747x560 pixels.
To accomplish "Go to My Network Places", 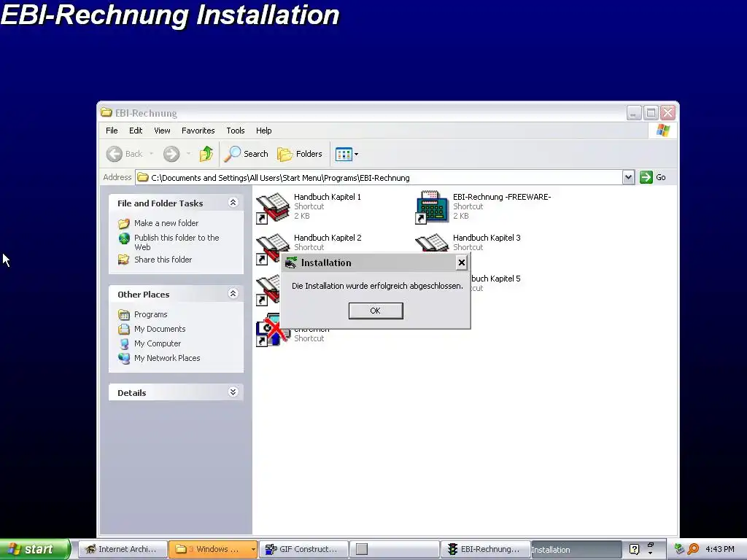I will [167, 358].
